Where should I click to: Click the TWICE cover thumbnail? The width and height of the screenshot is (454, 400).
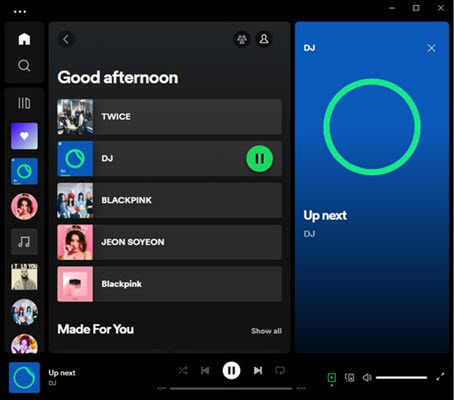pos(75,117)
